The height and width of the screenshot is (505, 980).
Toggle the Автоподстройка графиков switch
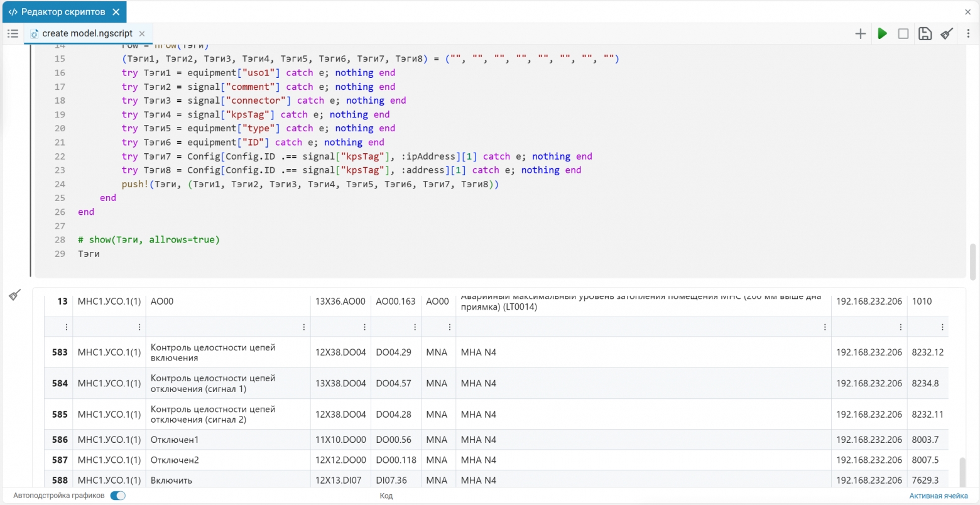pos(117,496)
